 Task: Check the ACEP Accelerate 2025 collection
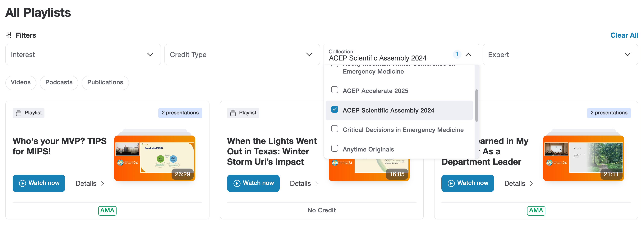point(334,90)
